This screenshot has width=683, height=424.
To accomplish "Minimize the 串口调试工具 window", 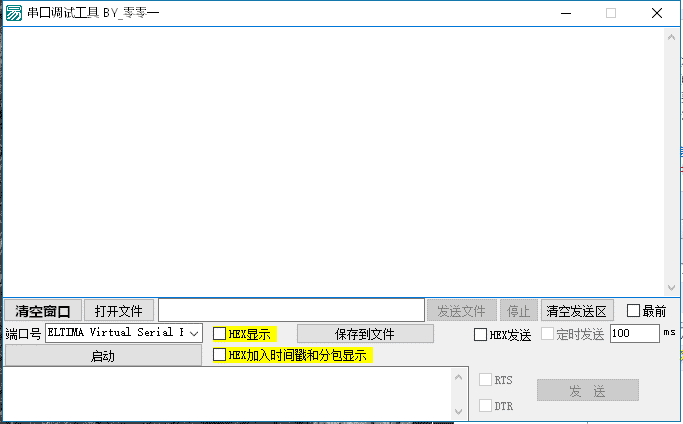I will click(566, 14).
